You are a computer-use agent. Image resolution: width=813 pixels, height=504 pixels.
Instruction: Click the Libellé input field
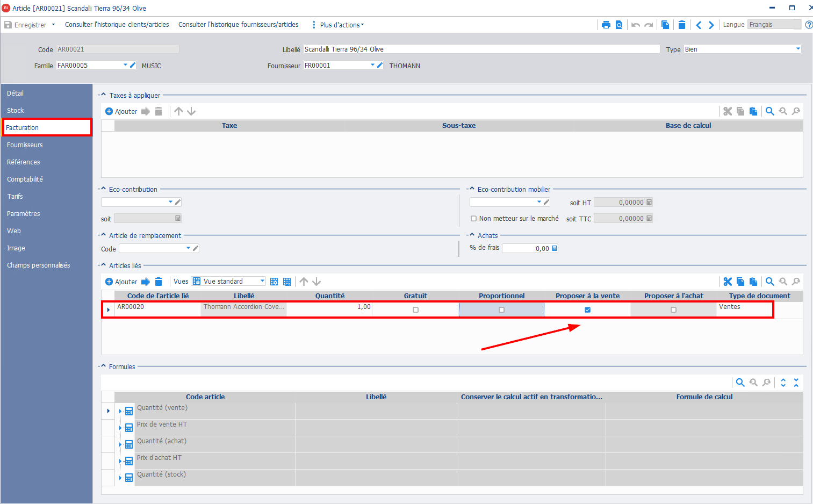(481, 49)
